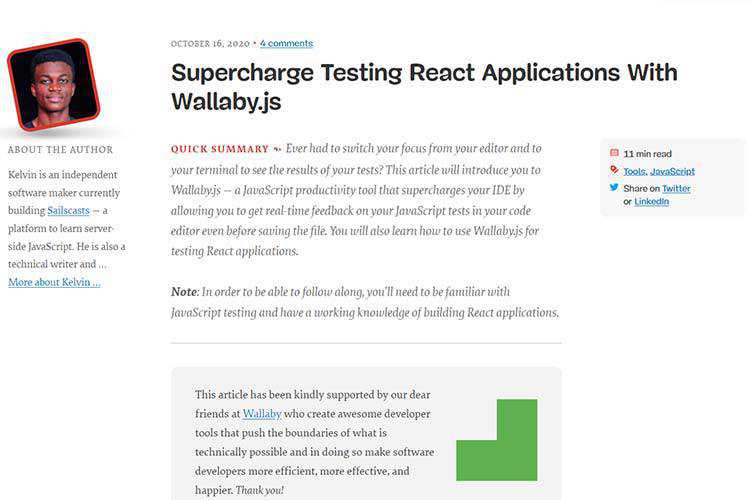Click the green Wallaby logo
This screenshot has width=750, height=500.
tap(497, 440)
